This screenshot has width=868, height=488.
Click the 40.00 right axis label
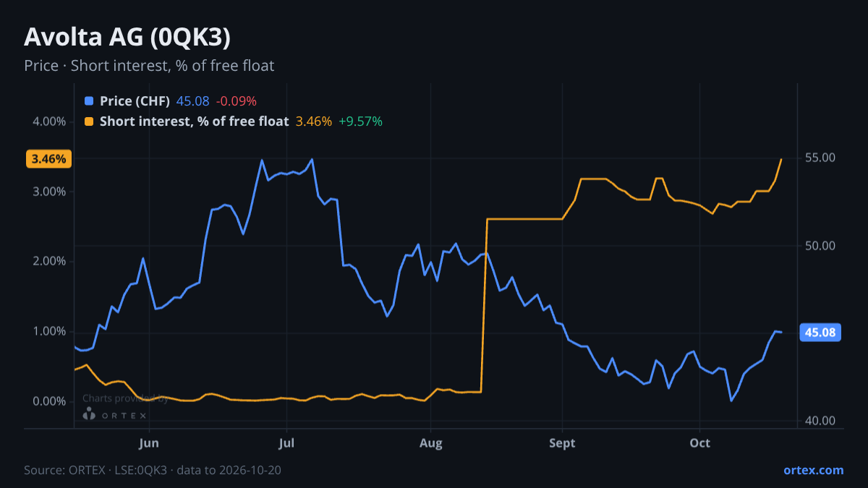820,421
